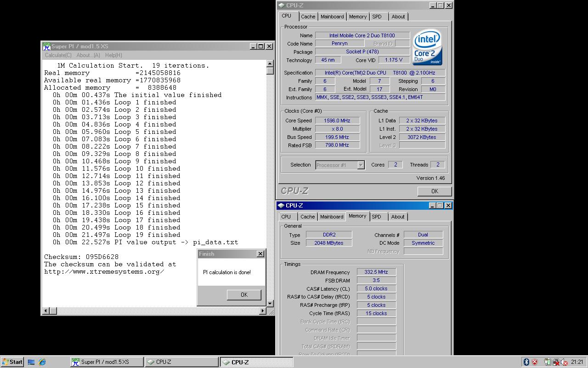Click OK in the Finish dialog
This screenshot has height=368, width=588.
(244, 295)
